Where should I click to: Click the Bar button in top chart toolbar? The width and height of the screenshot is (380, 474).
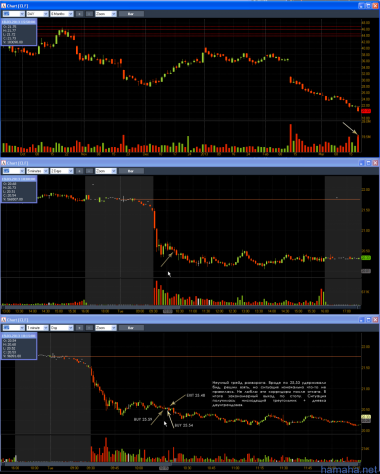tap(131, 14)
